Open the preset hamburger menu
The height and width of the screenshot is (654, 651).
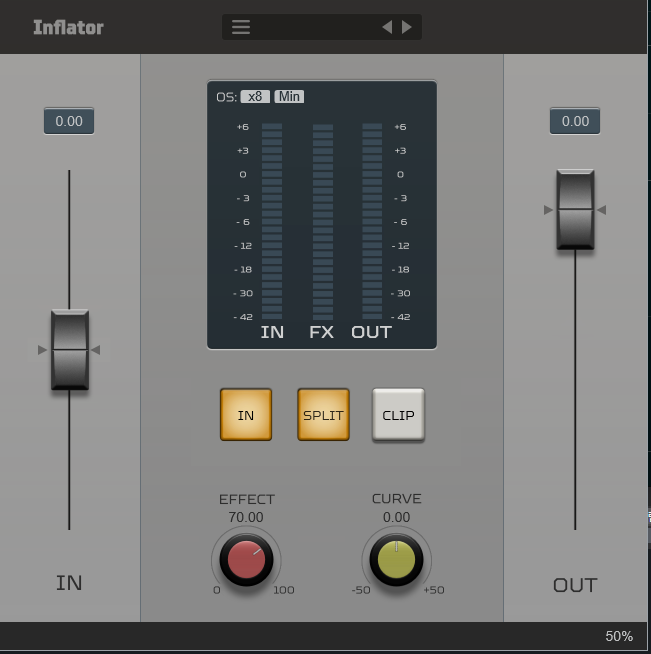[241, 27]
